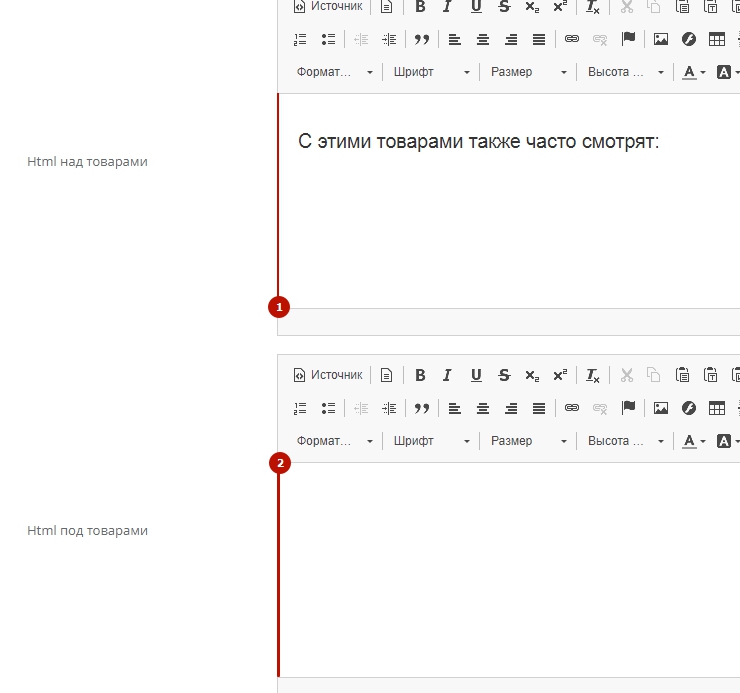This screenshot has height=693, width=740.
Task: Insert Flash object in the lower editor
Action: click(x=688, y=408)
